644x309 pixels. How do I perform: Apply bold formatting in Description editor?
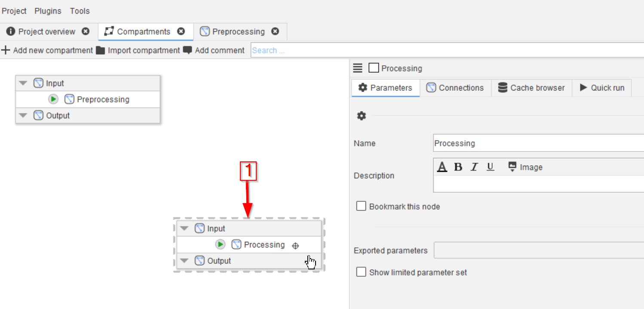click(x=458, y=167)
